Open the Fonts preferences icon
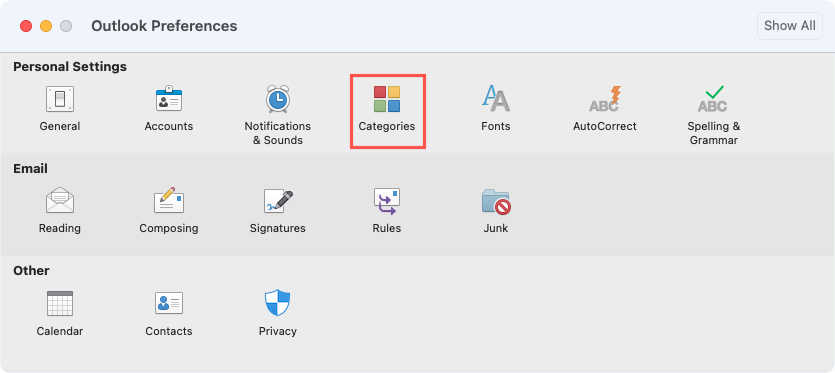Image resolution: width=835 pixels, height=373 pixels. [x=496, y=99]
